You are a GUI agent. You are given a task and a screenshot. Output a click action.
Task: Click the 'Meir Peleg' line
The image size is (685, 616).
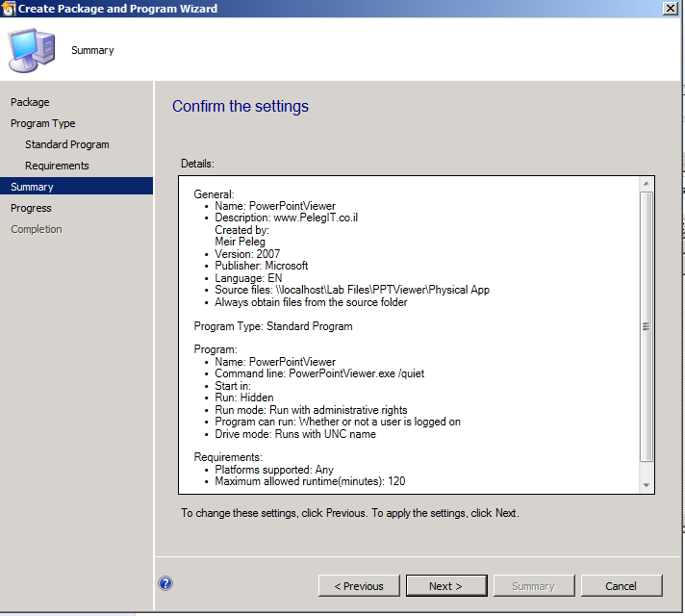coord(240,242)
